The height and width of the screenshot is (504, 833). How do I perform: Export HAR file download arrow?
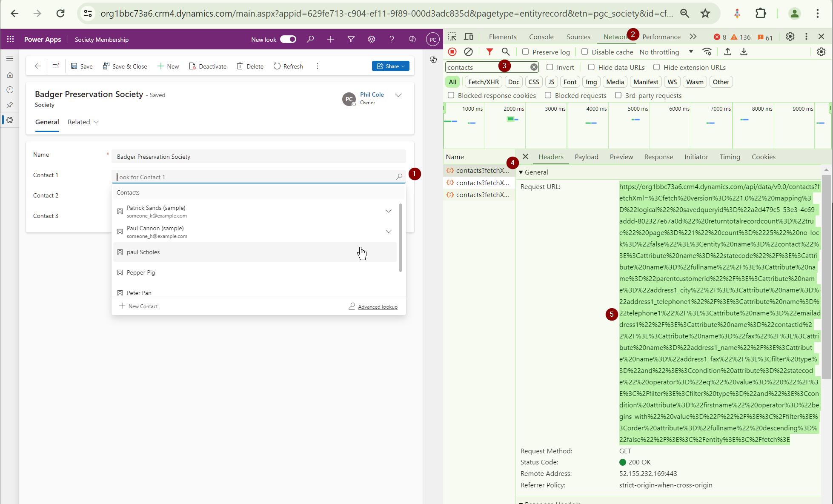(x=744, y=52)
